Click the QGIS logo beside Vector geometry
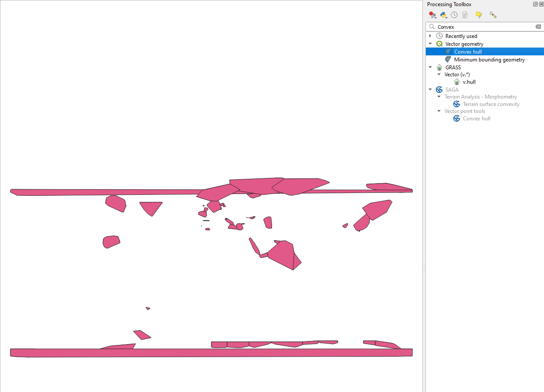The height and width of the screenshot is (392, 544). click(x=439, y=44)
